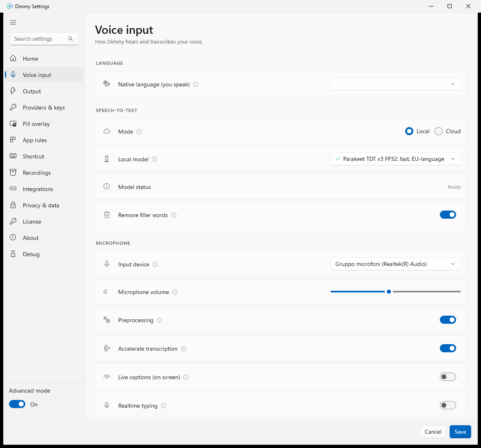Click the License key icon
This screenshot has height=448, width=481.
(x=13, y=221)
